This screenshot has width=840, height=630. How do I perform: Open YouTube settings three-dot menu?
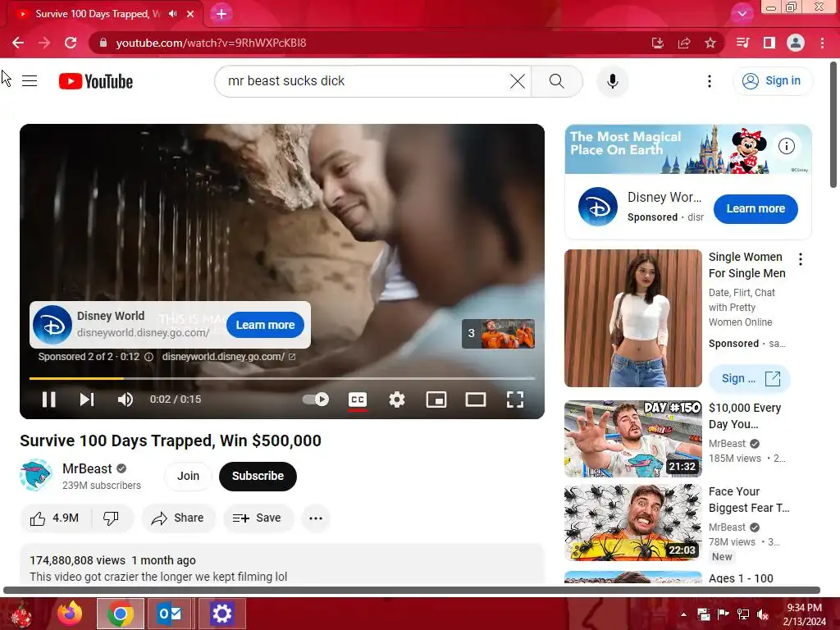tap(710, 81)
